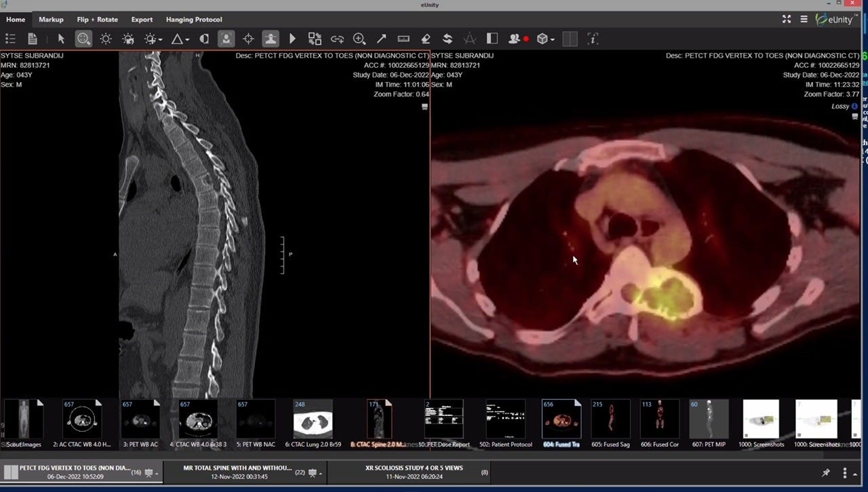Screen dimensions: 868x492
Task: Expand the triangle tool dropdown arrow
Action: click(186, 39)
